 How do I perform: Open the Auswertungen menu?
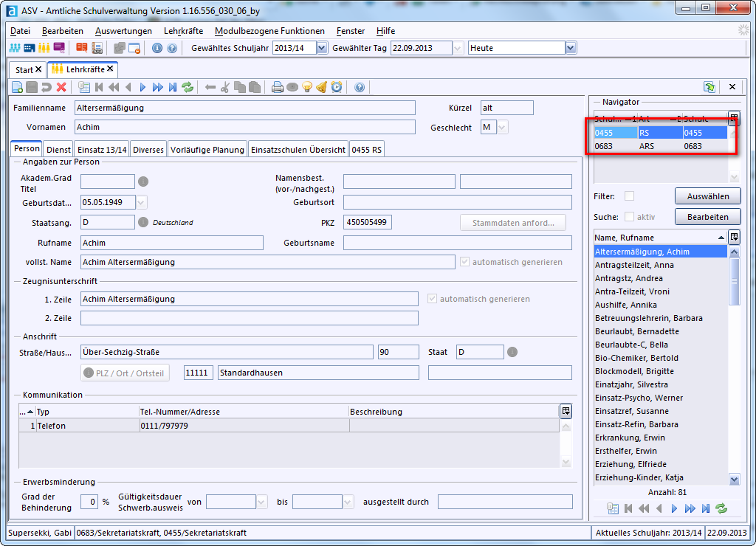tap(123, 31)
